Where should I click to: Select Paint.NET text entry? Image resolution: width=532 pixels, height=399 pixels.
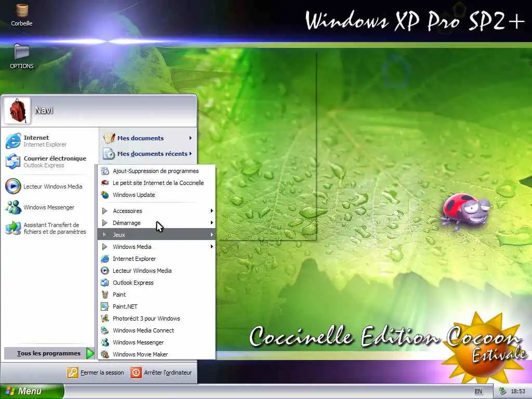[x=125, y=307]
